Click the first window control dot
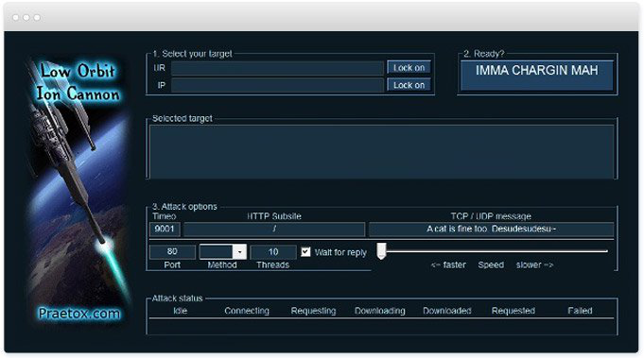The image size is (644, 358). tap(16, 18)
